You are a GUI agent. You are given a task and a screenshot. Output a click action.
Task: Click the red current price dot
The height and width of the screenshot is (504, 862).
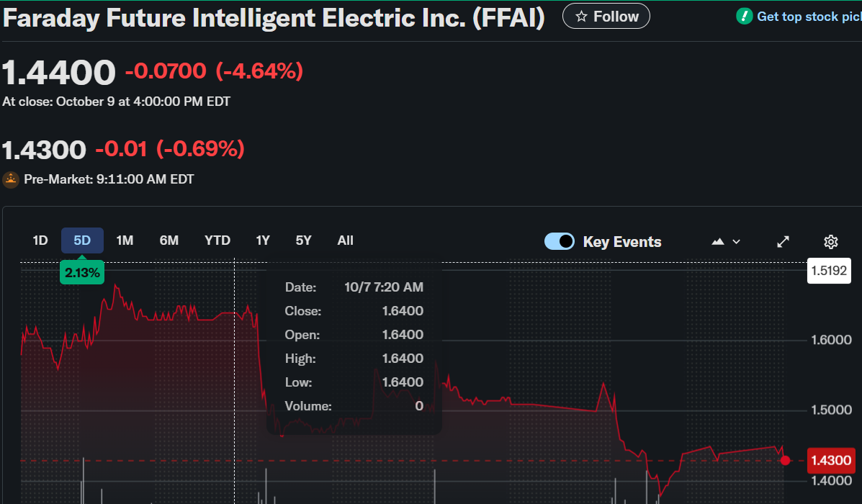(785, 460)
